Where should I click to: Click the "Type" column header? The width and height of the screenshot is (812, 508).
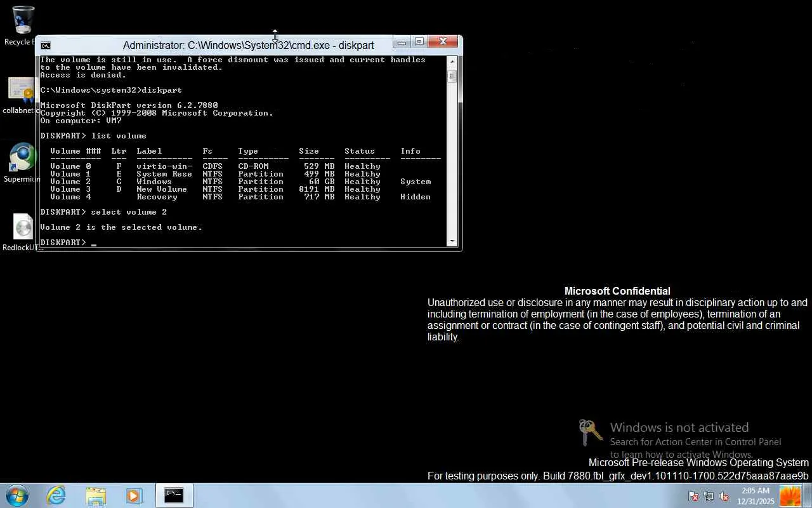248,151
